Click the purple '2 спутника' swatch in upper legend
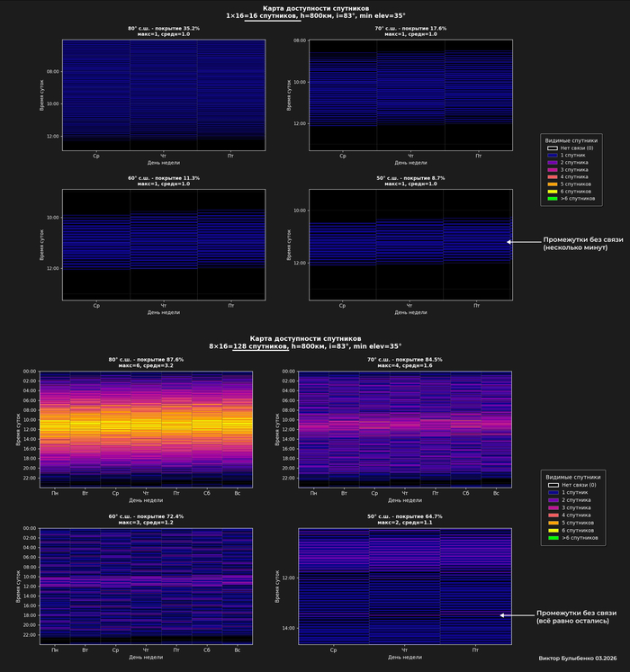 tap(553, 163)
